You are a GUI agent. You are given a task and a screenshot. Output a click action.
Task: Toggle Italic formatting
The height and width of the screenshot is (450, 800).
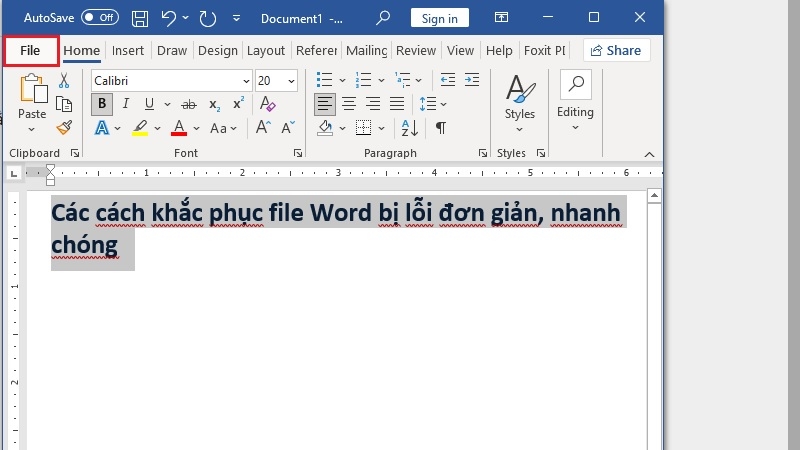coord(126,104)
